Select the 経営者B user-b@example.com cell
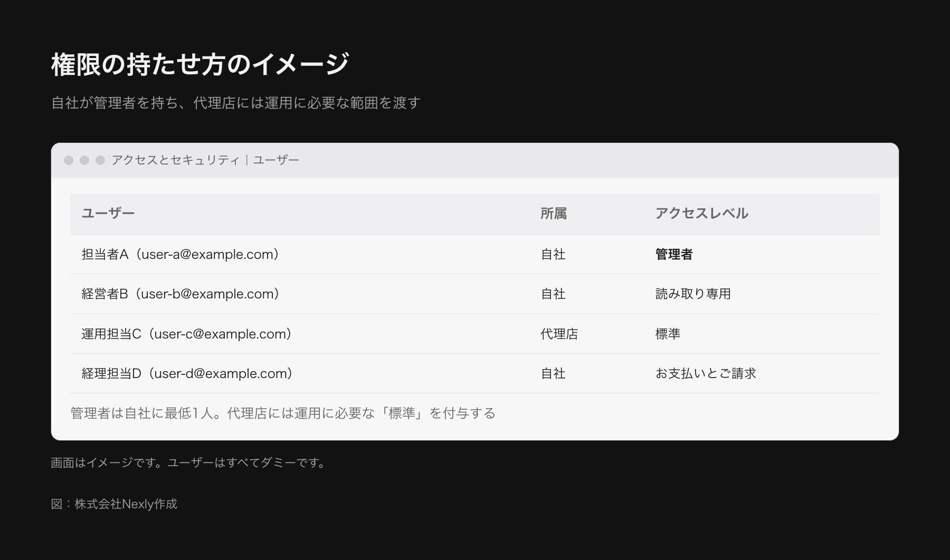The width and height of the screenshot is (950, 560). (x=180, y=294)
